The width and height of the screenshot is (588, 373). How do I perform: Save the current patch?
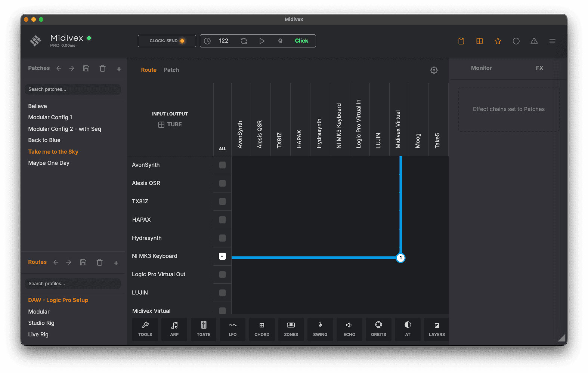click(x=86, y=68)
